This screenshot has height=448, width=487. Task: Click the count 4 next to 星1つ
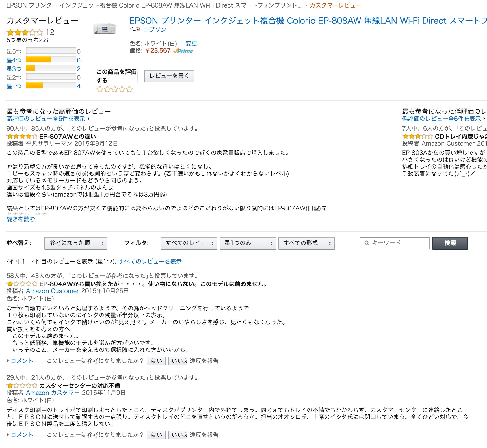pyautogui.click(x=79, y=86)
